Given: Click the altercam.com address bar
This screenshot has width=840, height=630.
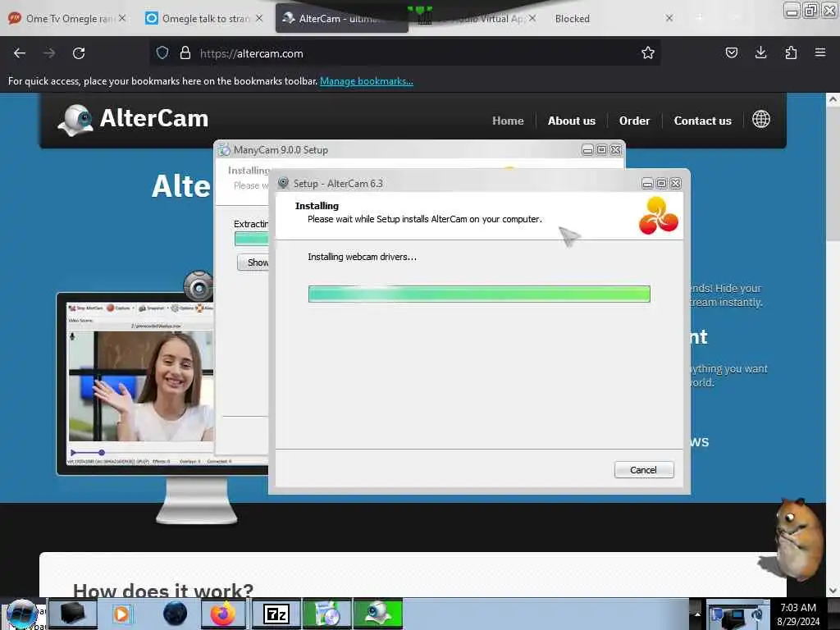Looking at the screenshot, I should [x=404, y=53].
